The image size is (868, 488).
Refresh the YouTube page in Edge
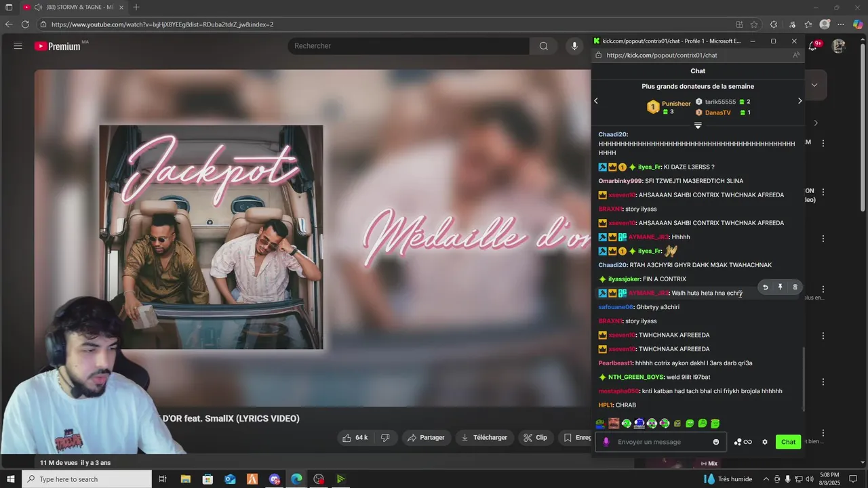(25, 24)
